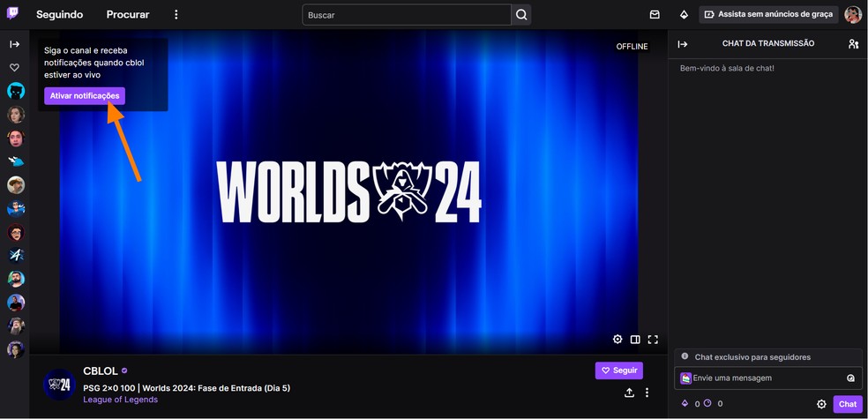
Task: Click the Worlds 24 video area
Action: click(x=348, y=192)
